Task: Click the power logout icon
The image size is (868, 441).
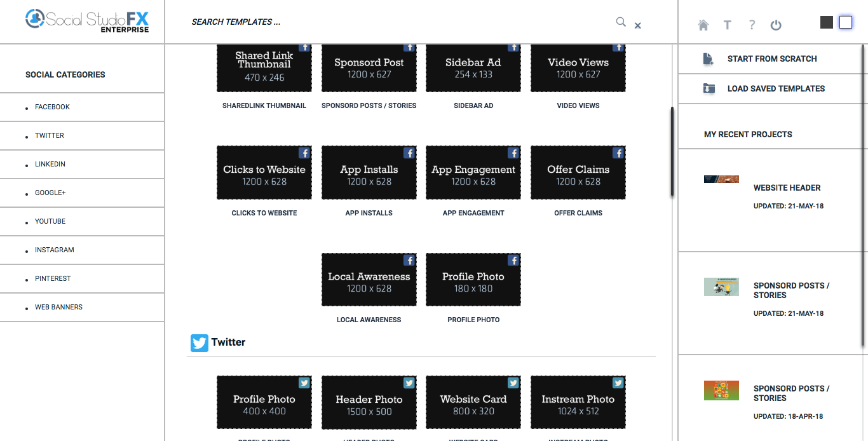Action: [776, 25]
